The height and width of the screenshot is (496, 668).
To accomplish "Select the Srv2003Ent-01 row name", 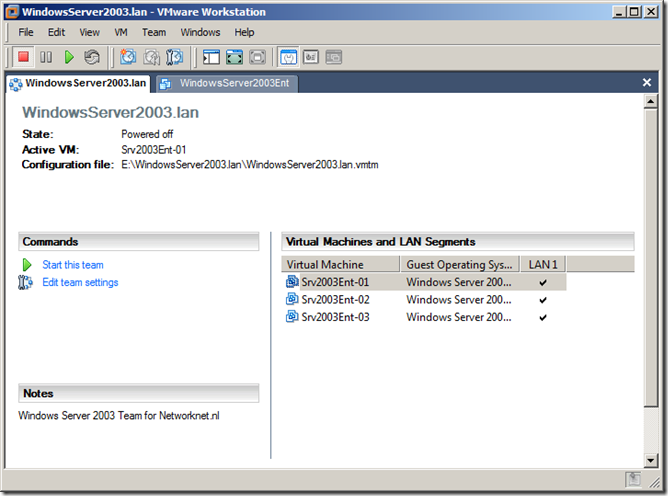I will tap(335, 282).
